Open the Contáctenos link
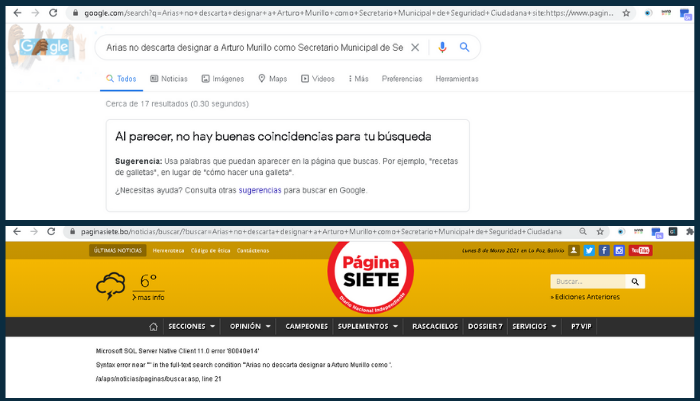 253,251
